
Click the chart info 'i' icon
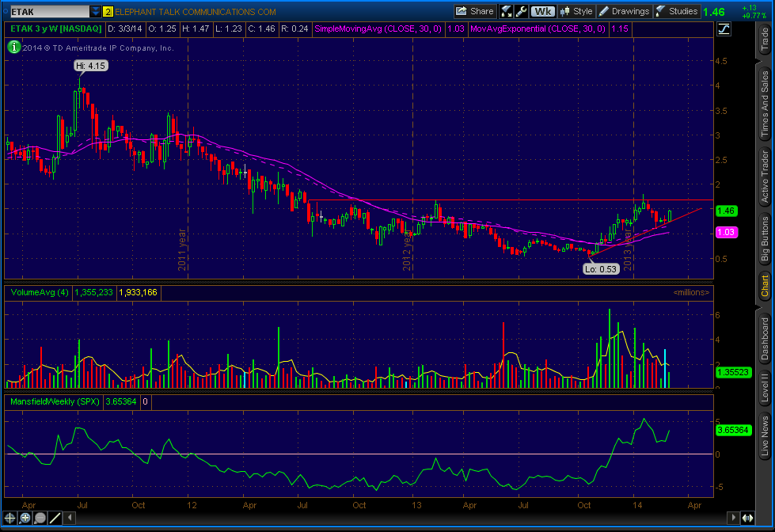[13, 47]
